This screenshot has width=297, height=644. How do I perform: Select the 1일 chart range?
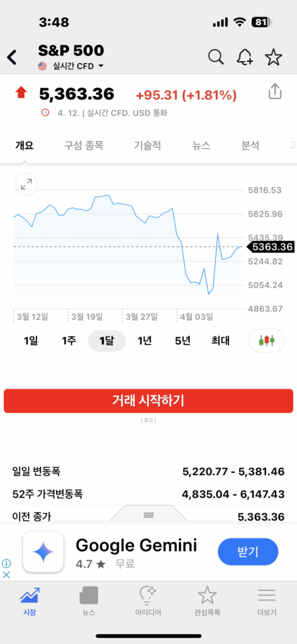[x=31, y=341]
